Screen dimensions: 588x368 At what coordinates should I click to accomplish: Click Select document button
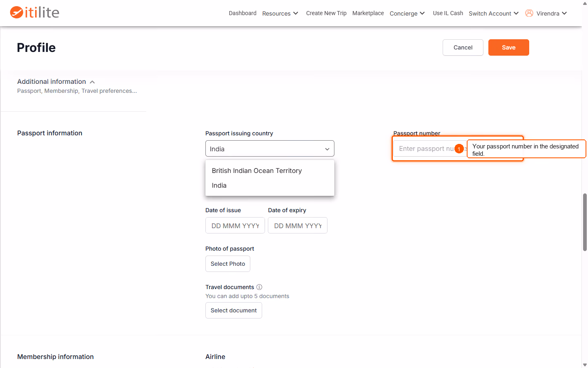234,310
